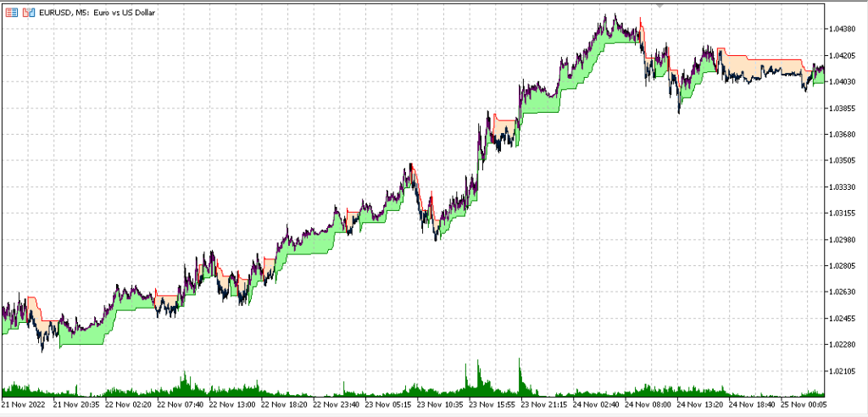Click the 1.02630 price axis label
The width and height of the screenshot is (868, 417).
(x=846, y=292)
